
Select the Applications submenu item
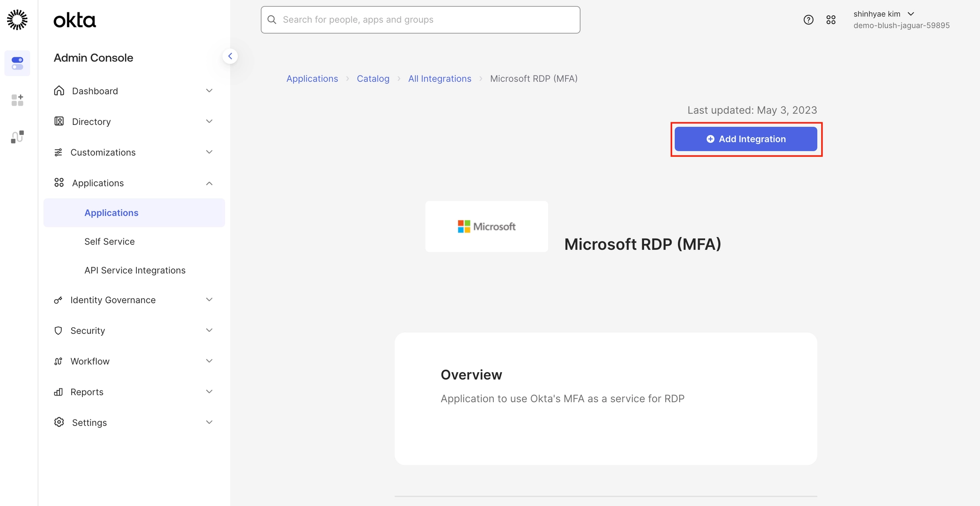[x=134, y=213]
